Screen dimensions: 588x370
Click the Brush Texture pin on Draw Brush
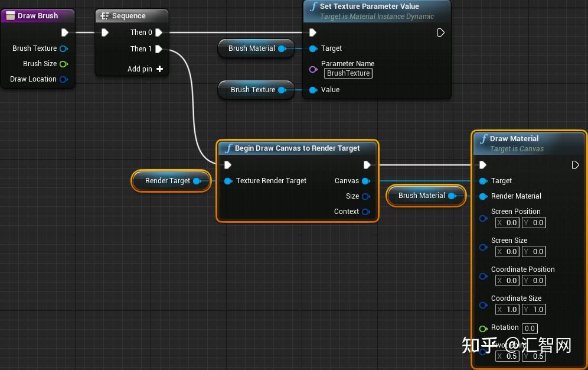pos(64,48)
